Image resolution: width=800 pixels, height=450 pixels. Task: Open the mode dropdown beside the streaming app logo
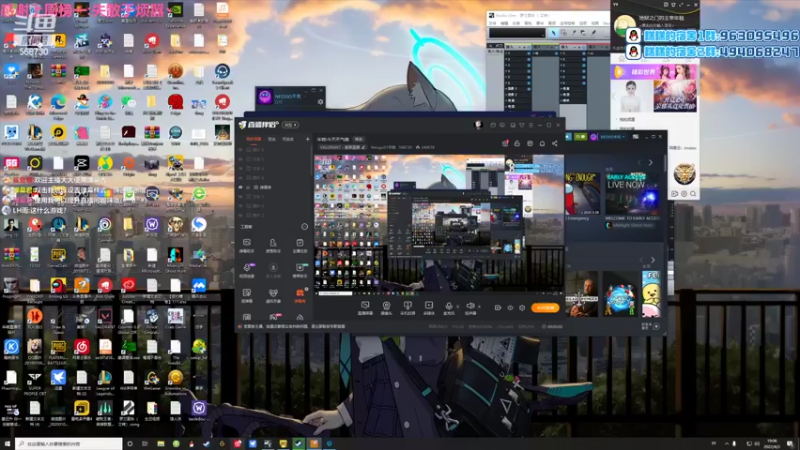tap(290, 125)
